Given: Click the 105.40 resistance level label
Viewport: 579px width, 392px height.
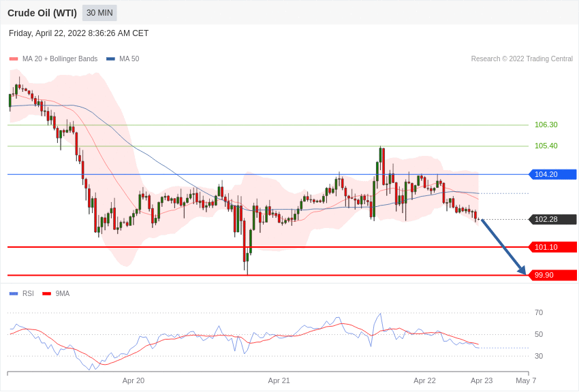Looking at the screenshot, I should point(546,146).
